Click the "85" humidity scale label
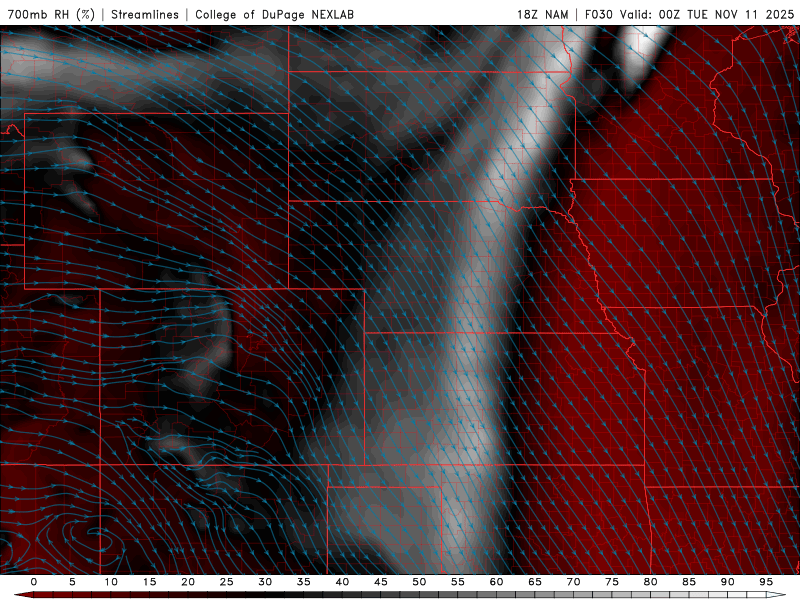The width and height of the screenshot is (800, 600). pos(689,582)
